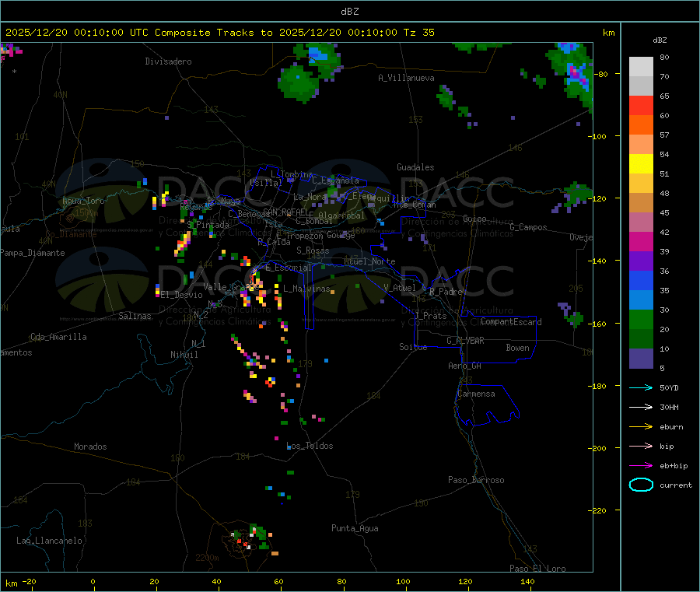Click the Pampa_Diamante map label

tap(32, 253)
